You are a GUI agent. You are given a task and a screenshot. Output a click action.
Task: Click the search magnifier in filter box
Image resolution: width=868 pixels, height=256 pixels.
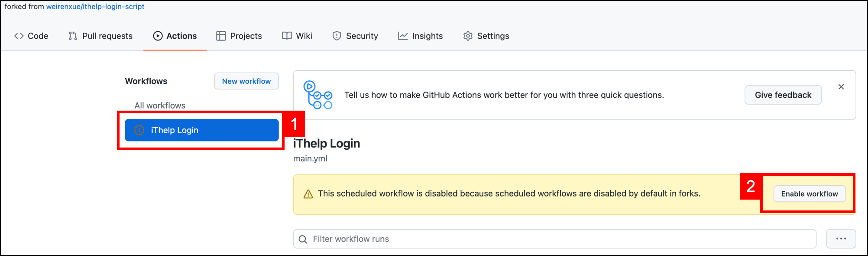pyautogui.click(x=303, y=239)
